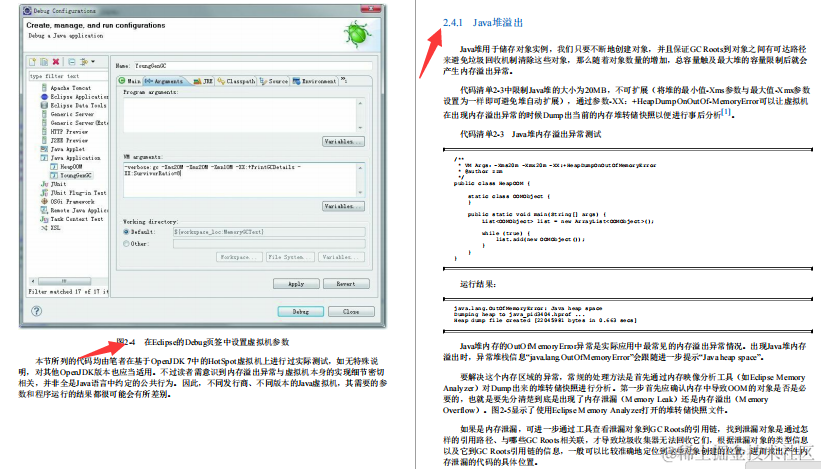Click the footnote [1] link in the text
Viewport: 821px width, 469px height.
click(726, 111)
